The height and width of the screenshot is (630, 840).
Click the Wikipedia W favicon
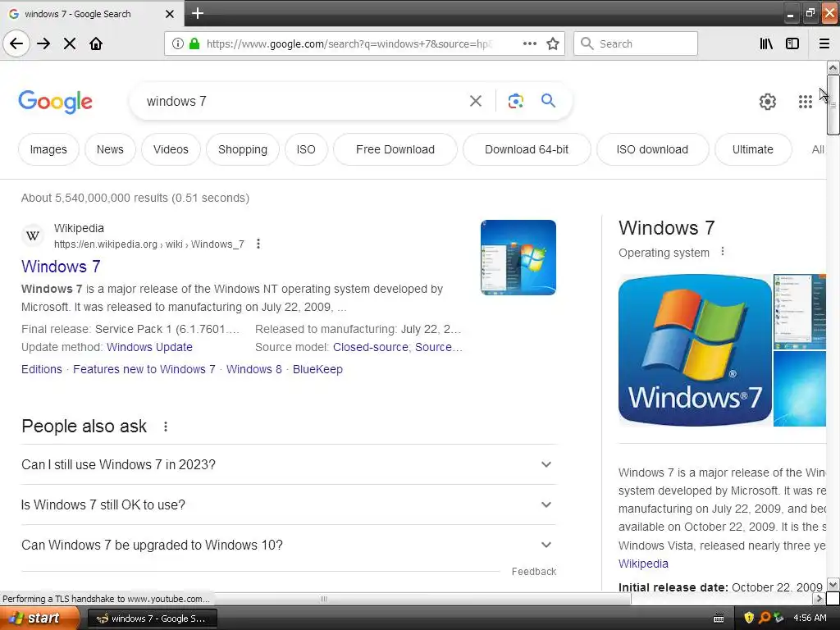[32, 235]
